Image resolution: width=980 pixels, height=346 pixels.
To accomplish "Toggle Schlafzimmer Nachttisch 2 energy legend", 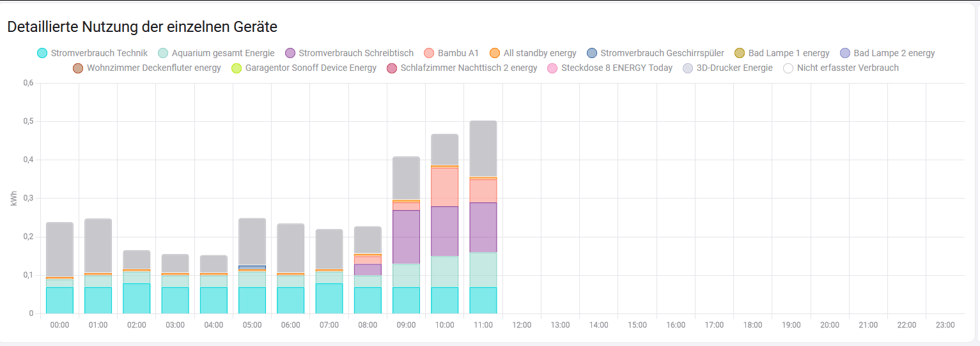I will click(x=462, y=68).
